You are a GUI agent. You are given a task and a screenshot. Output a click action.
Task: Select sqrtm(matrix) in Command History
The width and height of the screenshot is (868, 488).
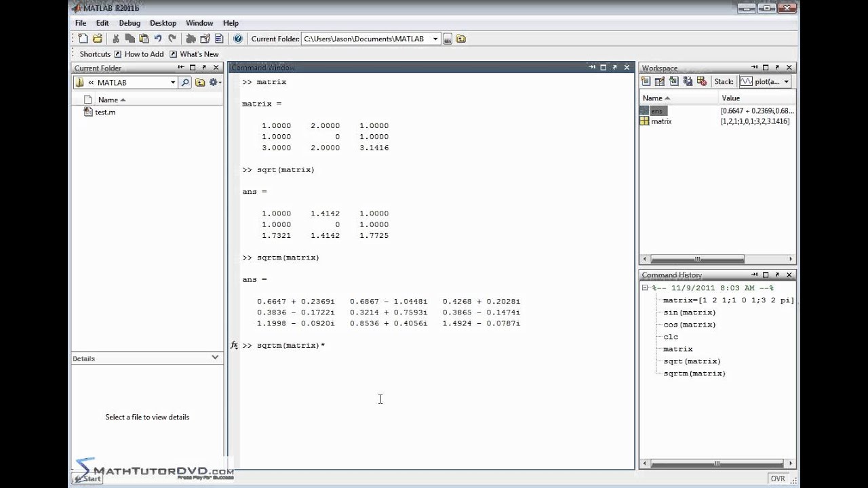tap(694, 373)
